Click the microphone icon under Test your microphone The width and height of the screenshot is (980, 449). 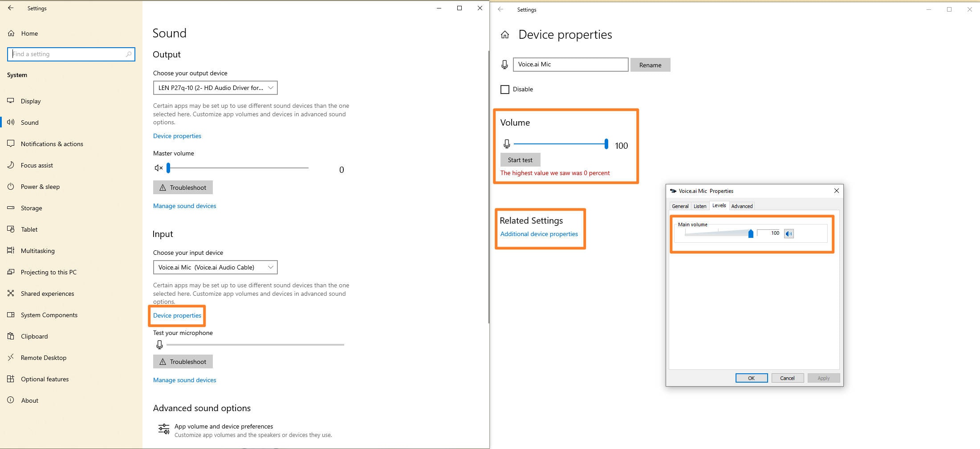coord(159,345)
